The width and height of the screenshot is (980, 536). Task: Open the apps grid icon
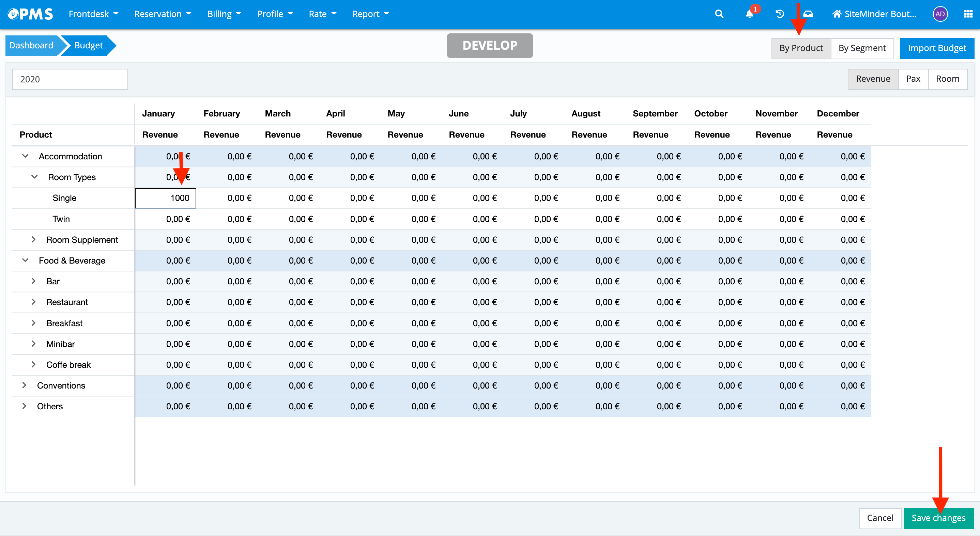click(x=968, y=14)
